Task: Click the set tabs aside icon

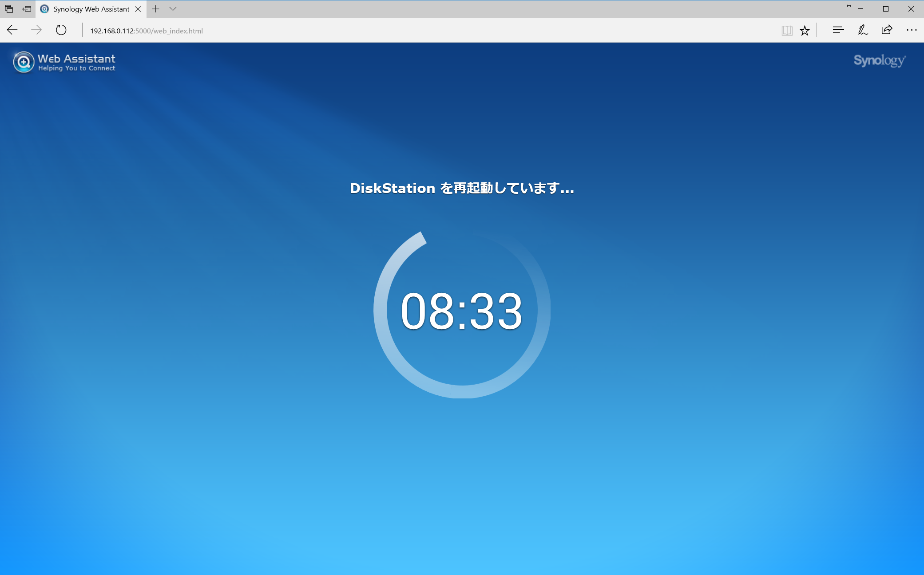Action: tap(27, 9)
